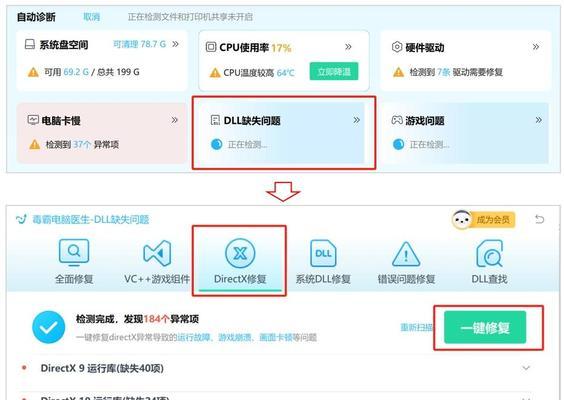The width and height of the screenshot is (564, 400).
Task: Click loading spinner in DLL缺失问题 card
Action: coord(217,144)
